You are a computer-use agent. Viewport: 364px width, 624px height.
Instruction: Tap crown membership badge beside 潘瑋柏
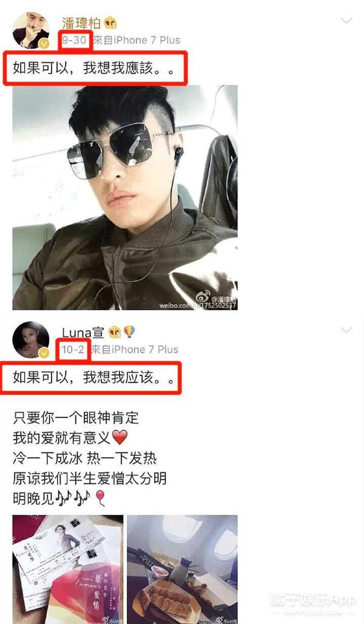coord(110,23)
